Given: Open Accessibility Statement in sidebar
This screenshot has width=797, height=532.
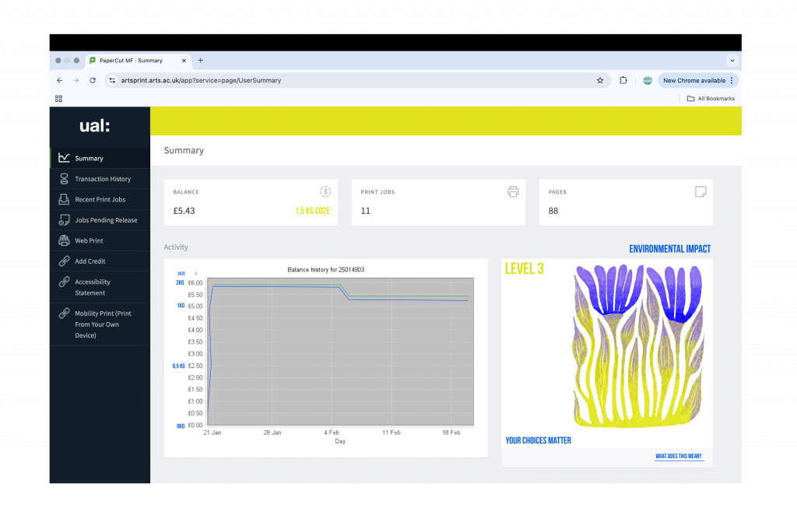Looking at the screenshot, I should 93,287.
